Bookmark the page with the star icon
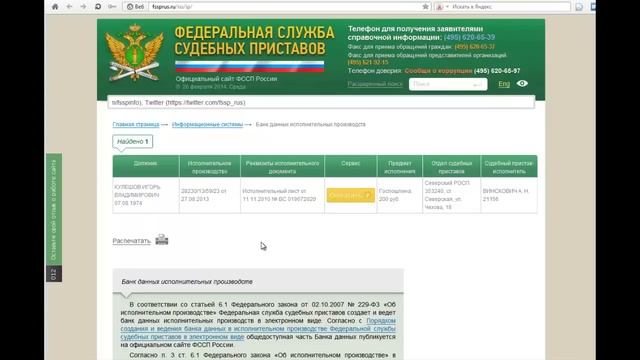Screen dimensions: 640x360 pyautogui.click(x=425, y=7)
